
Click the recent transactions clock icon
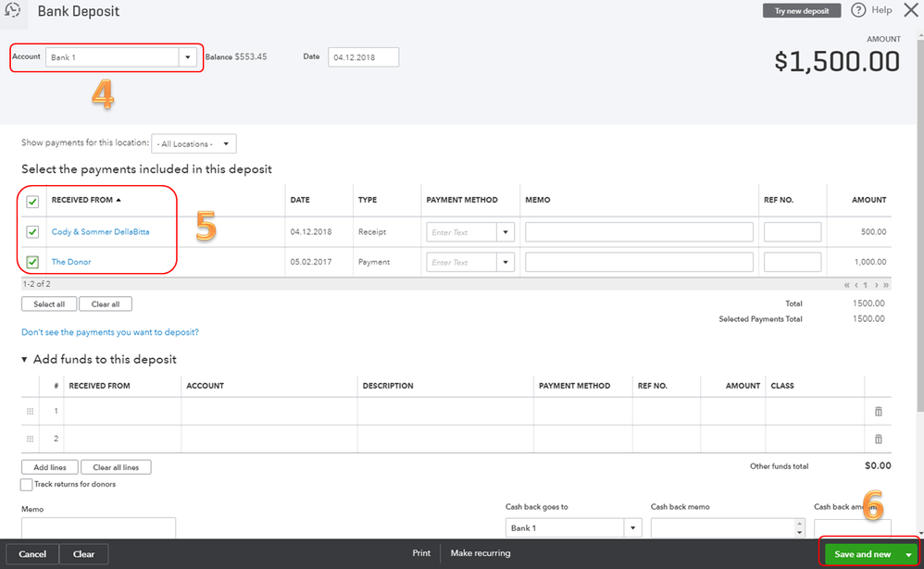pos(12,11)
